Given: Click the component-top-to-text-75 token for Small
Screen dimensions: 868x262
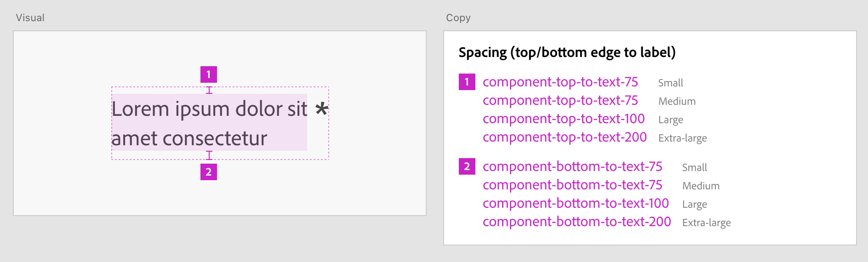Looking at the screenshot, I should (560, 82).
